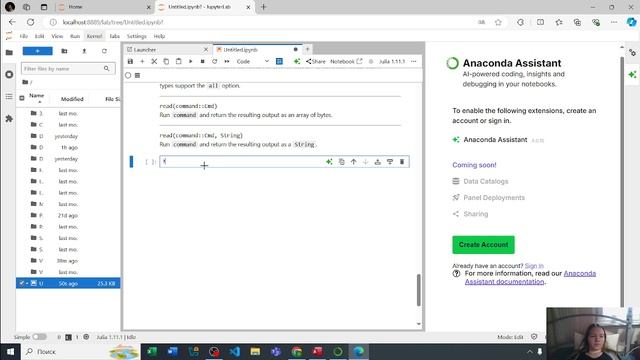Open the notebook toolbar overflow menu
Screen dimensions: 640x360
pyautogui.click(x=413, y=61)
